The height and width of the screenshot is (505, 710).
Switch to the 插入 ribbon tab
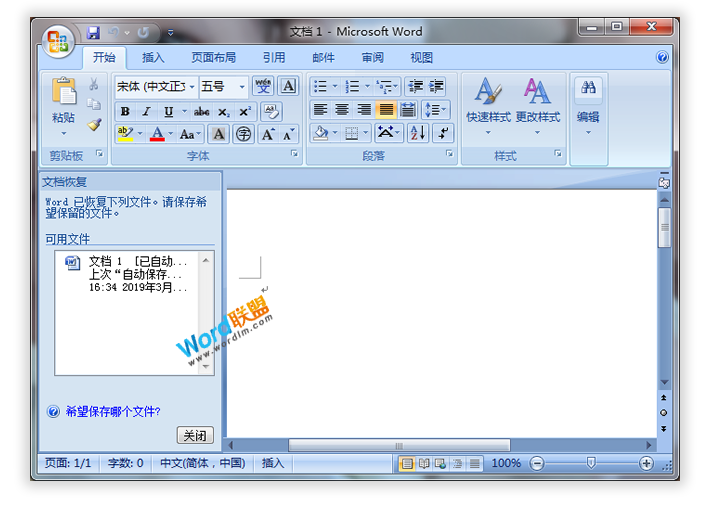click(153, 58)
